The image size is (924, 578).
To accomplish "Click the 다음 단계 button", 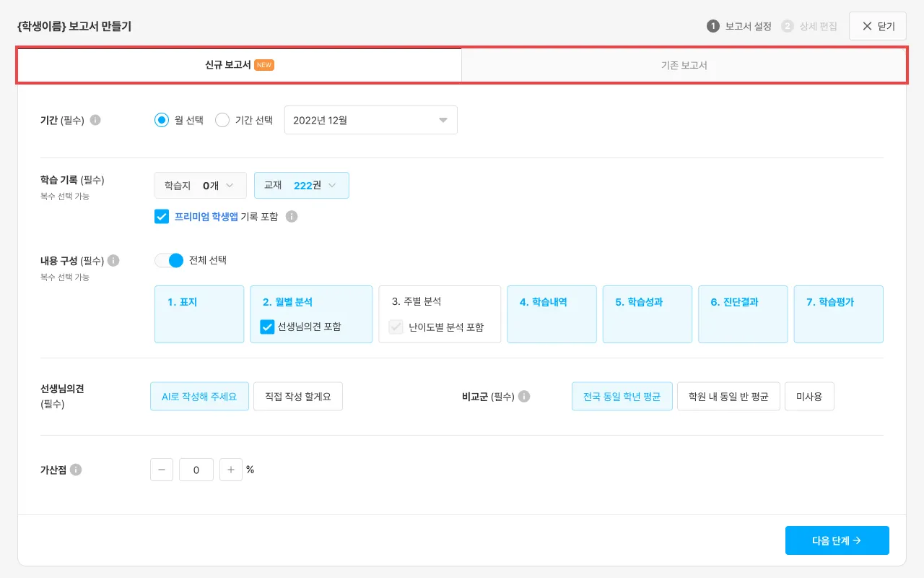I will point(837,540).
